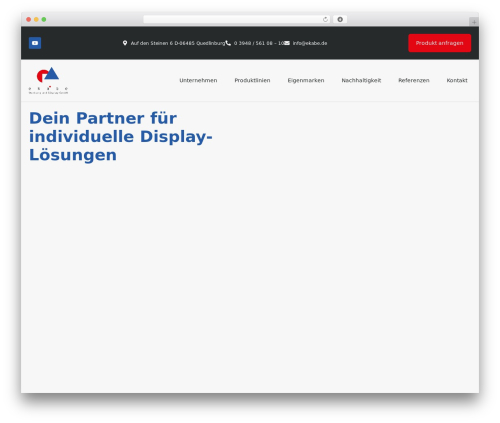Click the Produkt anfragen button

[439, 43]
